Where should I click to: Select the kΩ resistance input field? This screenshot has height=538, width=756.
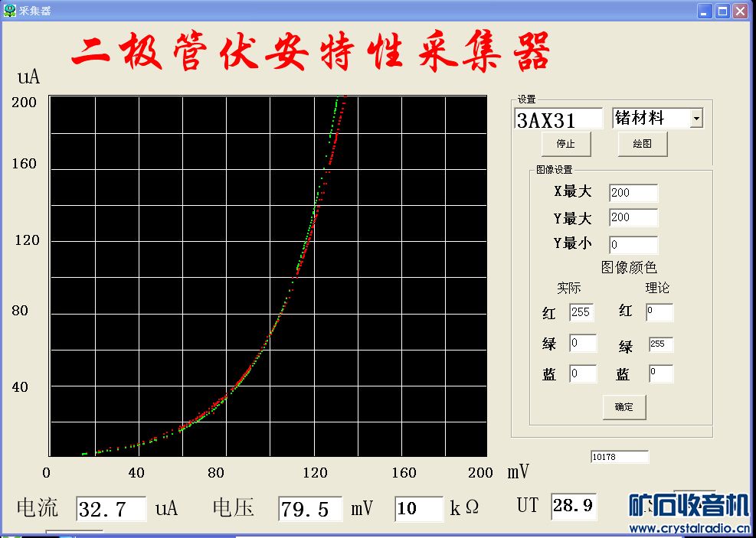pos(418,509)
